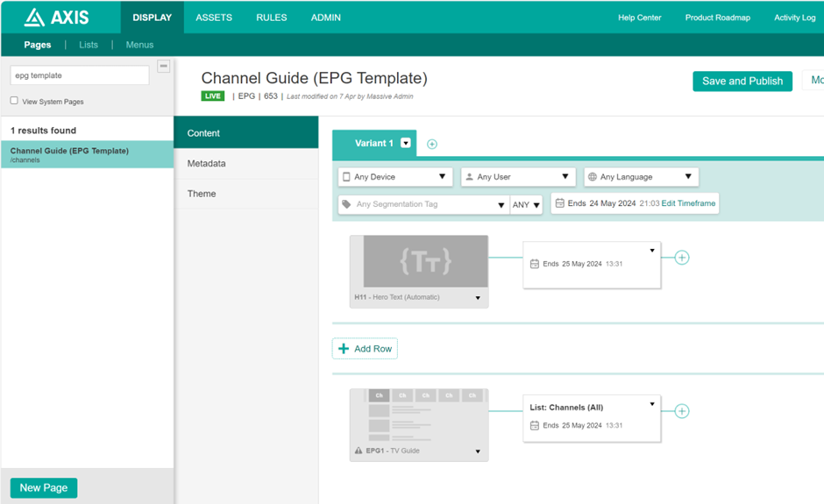Viewport: 824px width, 504px height.
Task: Open the ASSETS top menu
Action: tap(213, 18)
